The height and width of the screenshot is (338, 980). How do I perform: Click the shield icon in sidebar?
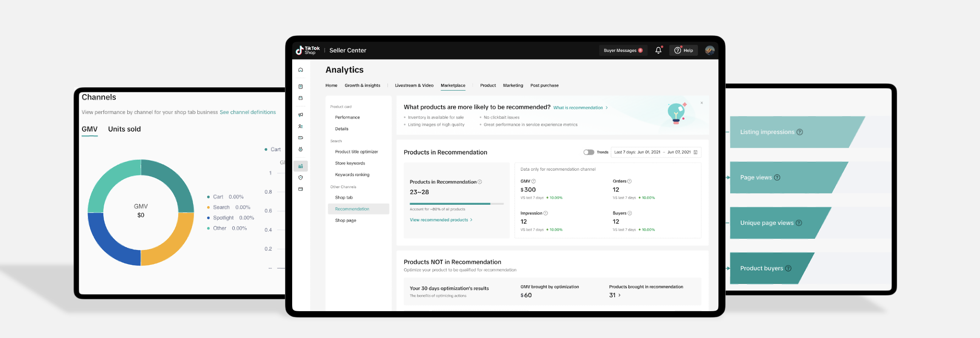(300, 178)
